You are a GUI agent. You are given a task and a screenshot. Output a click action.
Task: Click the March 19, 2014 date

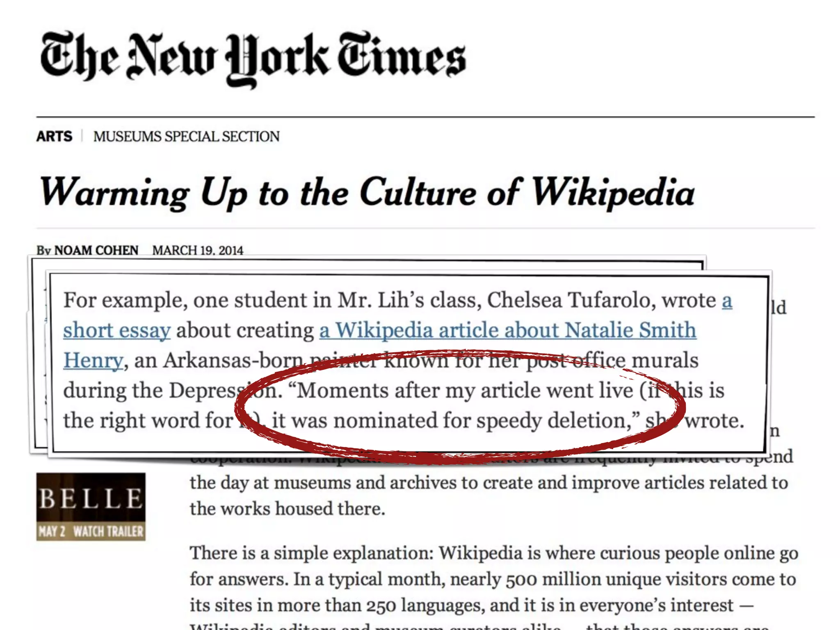point(198,250)
